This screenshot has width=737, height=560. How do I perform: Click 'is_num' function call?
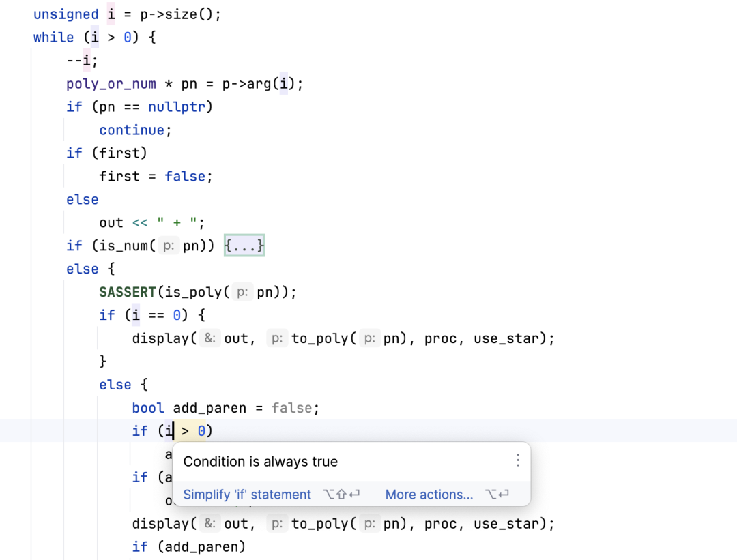coord(124,246)
